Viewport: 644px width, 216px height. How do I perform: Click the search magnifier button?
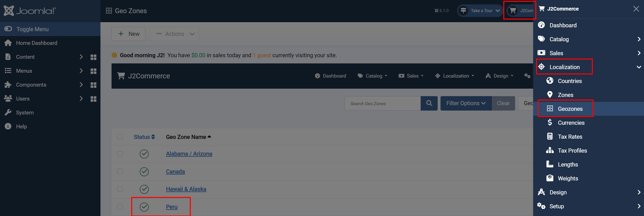click(x=429, y=103)
